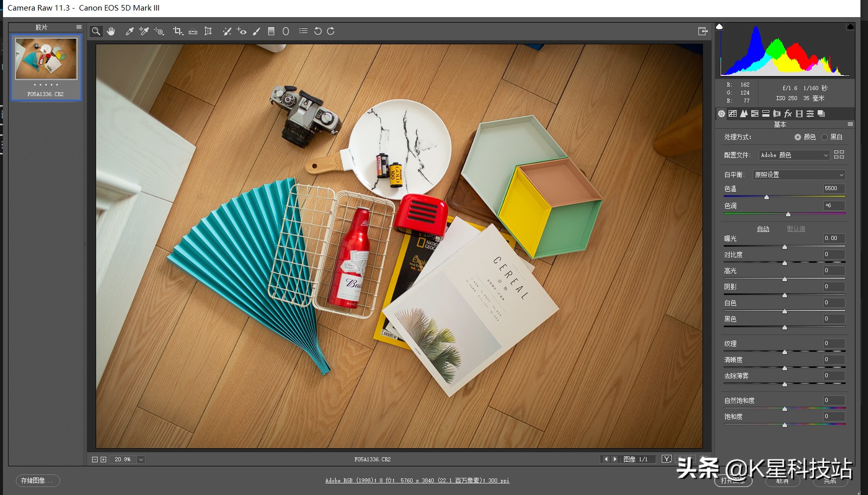Click the 曝光 exposure slider handle

click(784, 247)
